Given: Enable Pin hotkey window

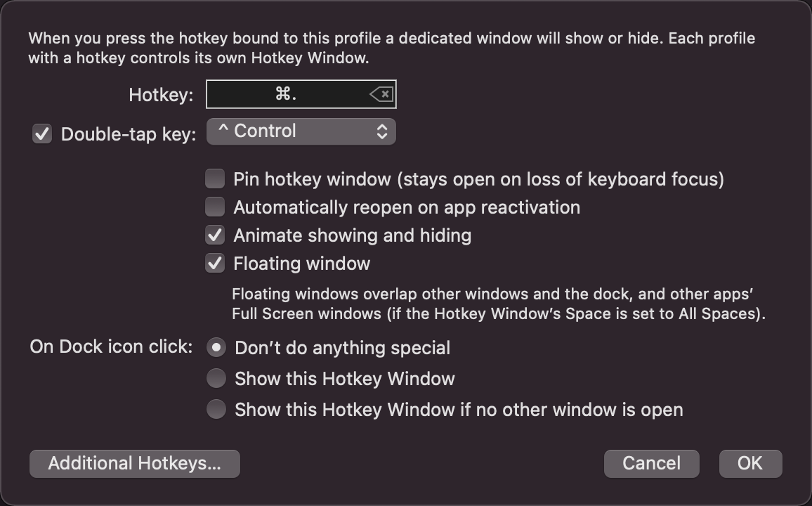Looking at the screenshot, I should [x=214, y=179].
